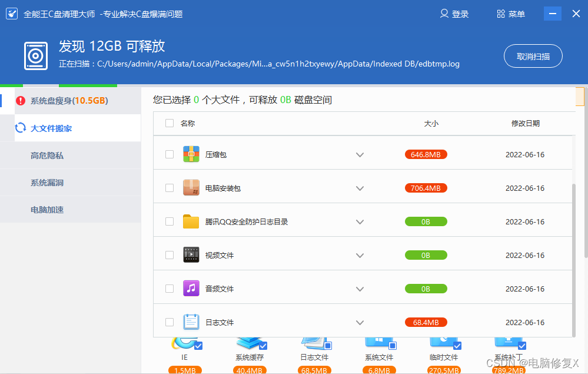588x374 pixels.
Task: Expand the 压缩包 file list
Action: click(x=360, y=154)
